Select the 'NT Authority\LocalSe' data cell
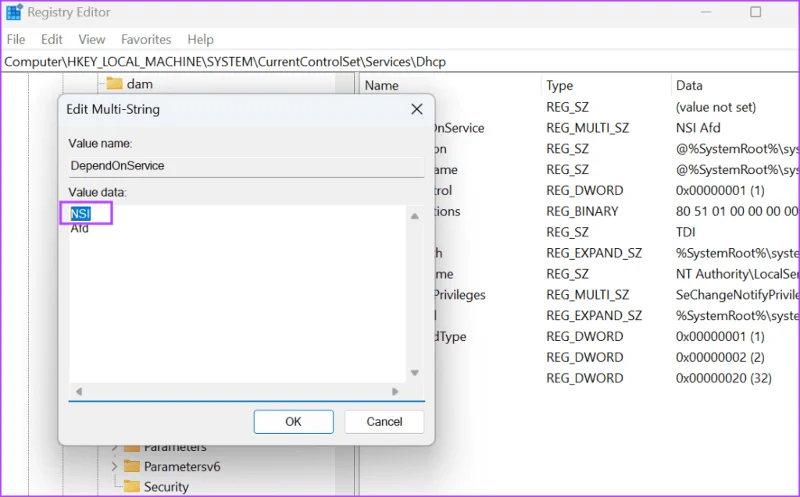The width and height of the screenshot is (800, 497). pos(737,274)
